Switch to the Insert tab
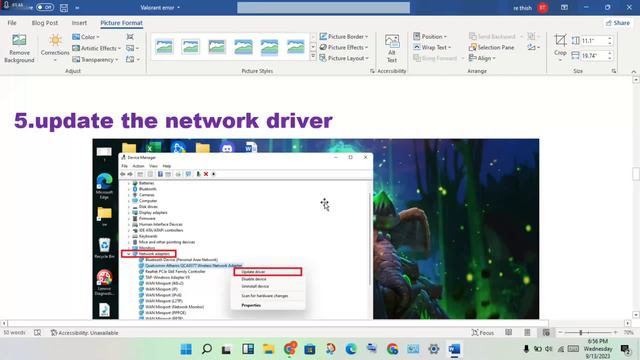This screenshot has height=360, width=640. (79, 23)
